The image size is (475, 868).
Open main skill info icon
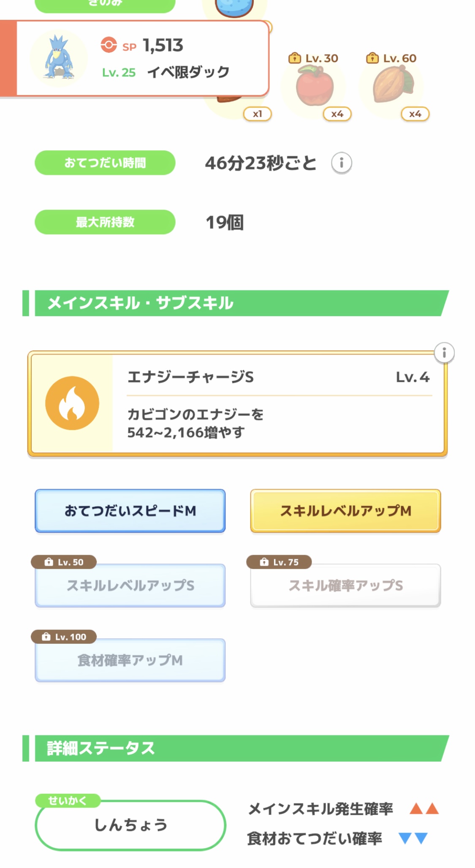[444, 353]
